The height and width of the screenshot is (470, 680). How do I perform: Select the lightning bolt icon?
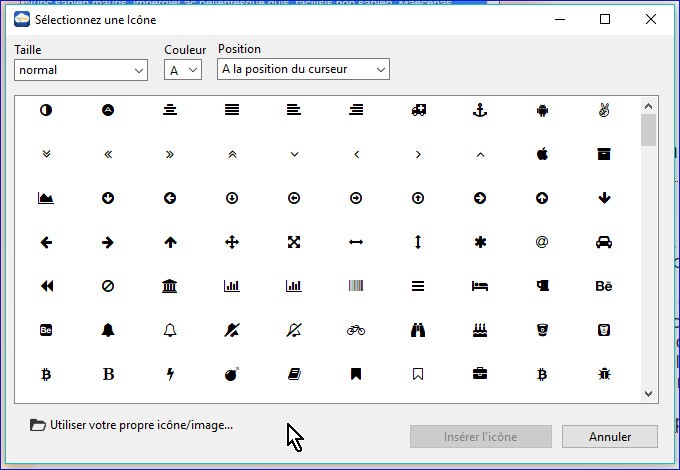170,374
